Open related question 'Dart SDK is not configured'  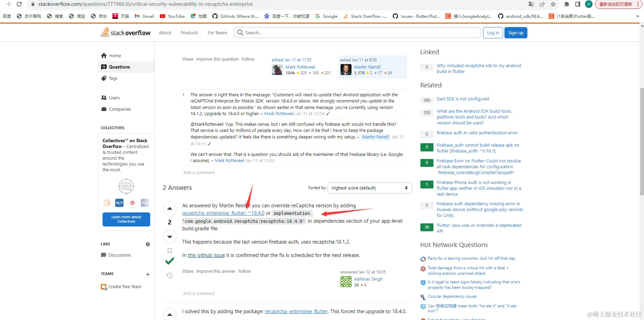[463, 99]
